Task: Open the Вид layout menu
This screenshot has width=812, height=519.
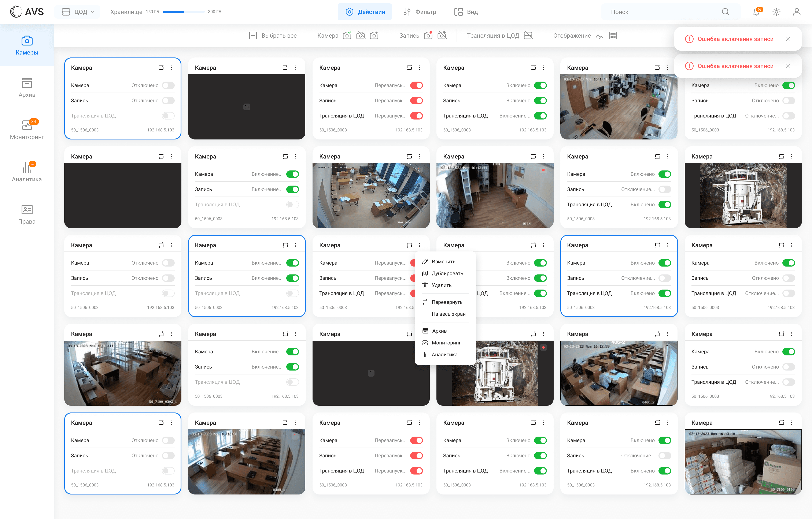Action: (x=466, y=12)
